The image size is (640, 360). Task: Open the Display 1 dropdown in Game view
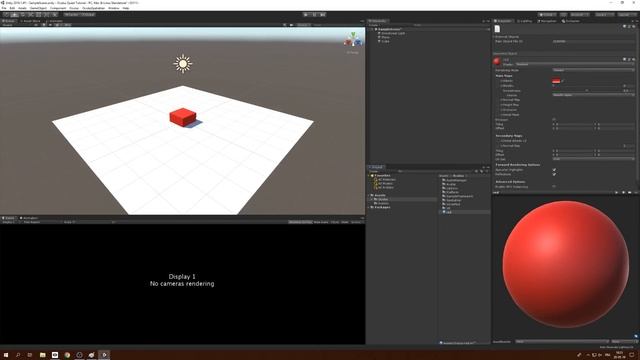coord(9,222)
